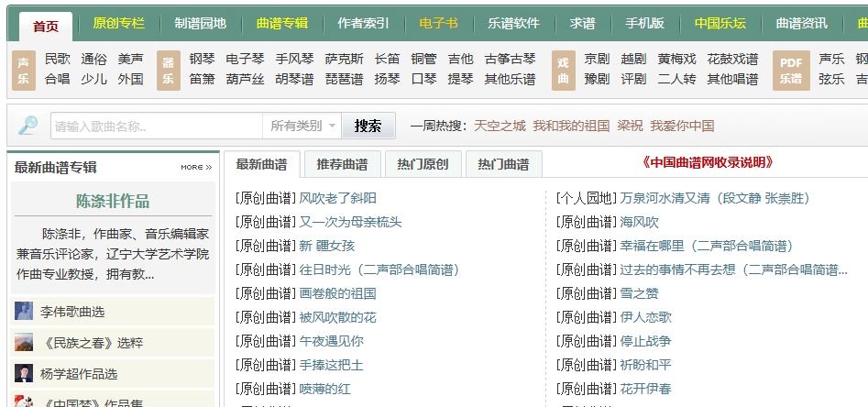Switch to the 热门曲谱 tab
The width and height of the screenshot is (868, 407).
point(504,164)
